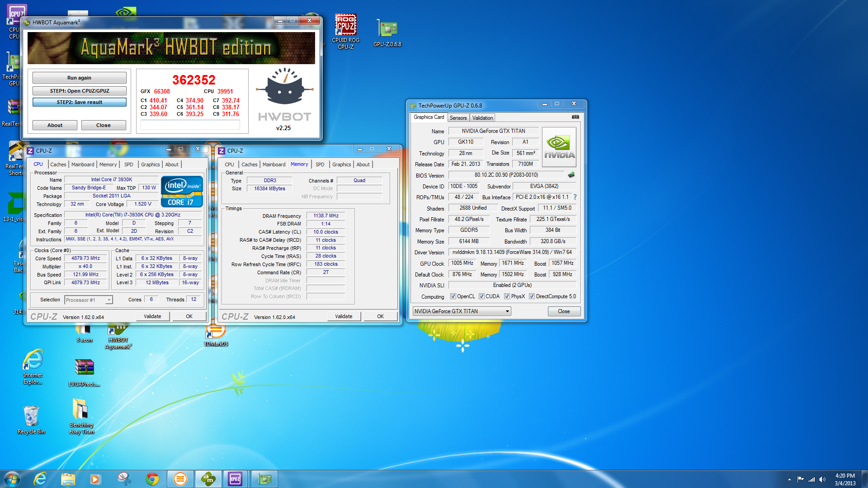Open Memory tab in left CPU-Z window
Screen dimensions: 868x488
[x=108, y=164]
